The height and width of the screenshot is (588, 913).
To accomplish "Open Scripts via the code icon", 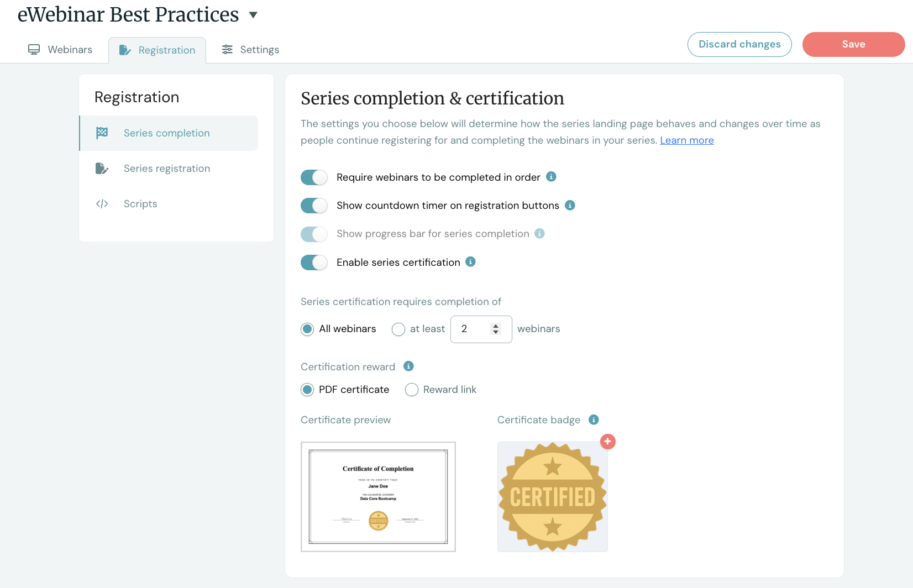I will (x=102, y=203).
